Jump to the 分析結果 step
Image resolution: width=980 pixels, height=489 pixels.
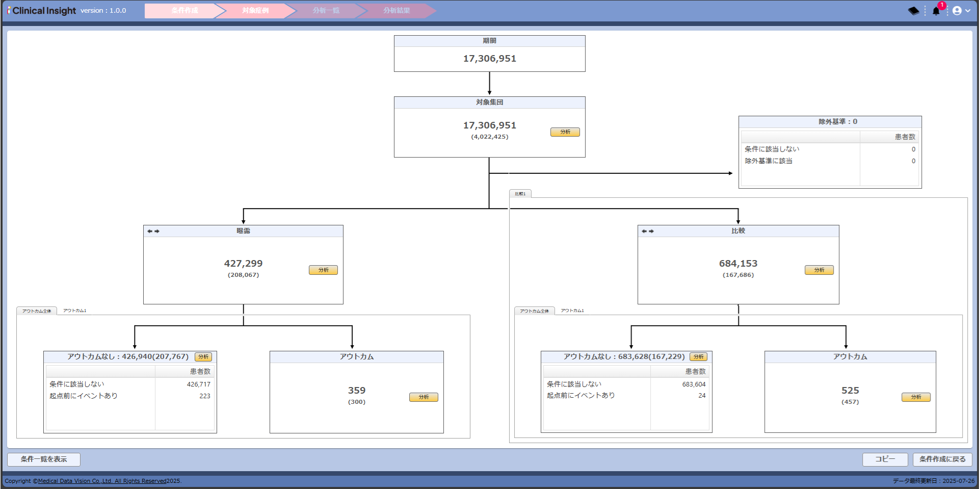click(396, 11)
